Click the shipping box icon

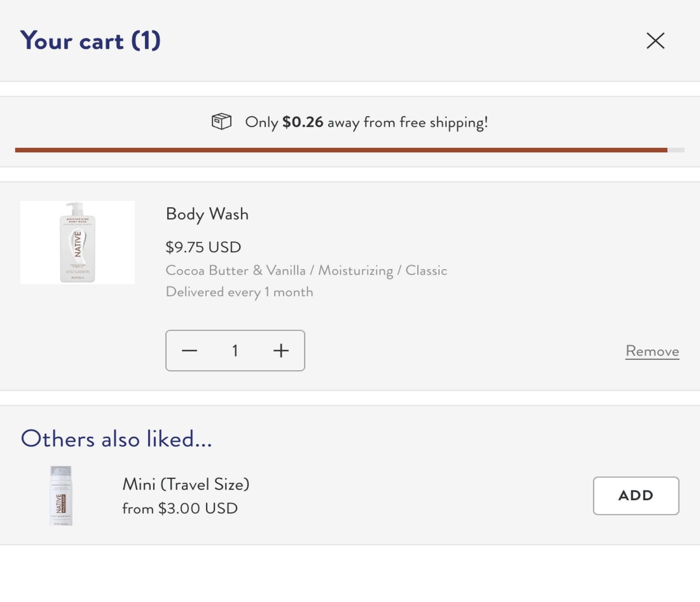(221, 122)
